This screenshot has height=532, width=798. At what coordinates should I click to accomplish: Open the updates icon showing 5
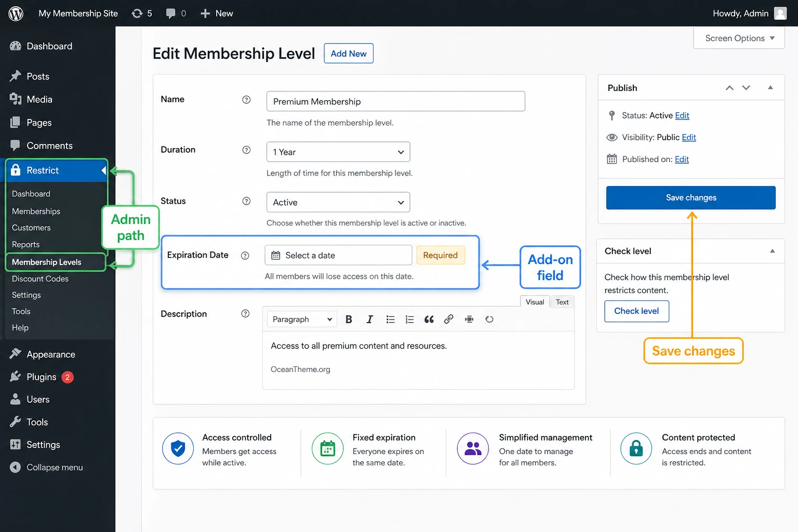click(142, 14)
